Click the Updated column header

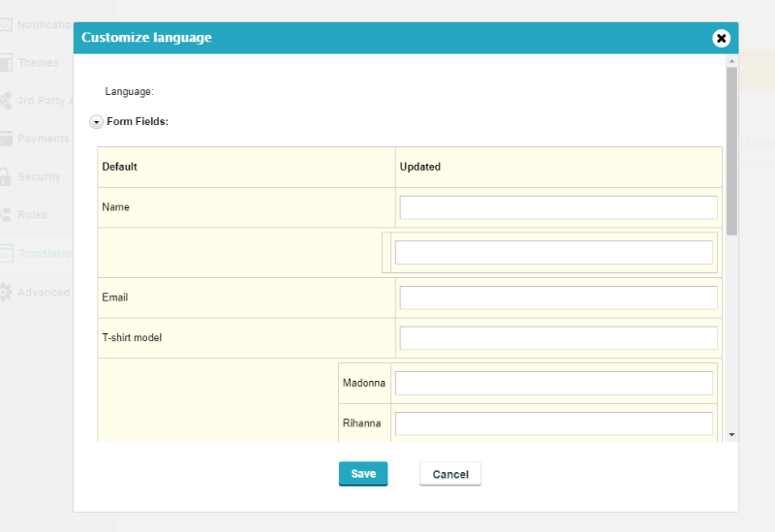pyautogui.click(x=420, y=167)
